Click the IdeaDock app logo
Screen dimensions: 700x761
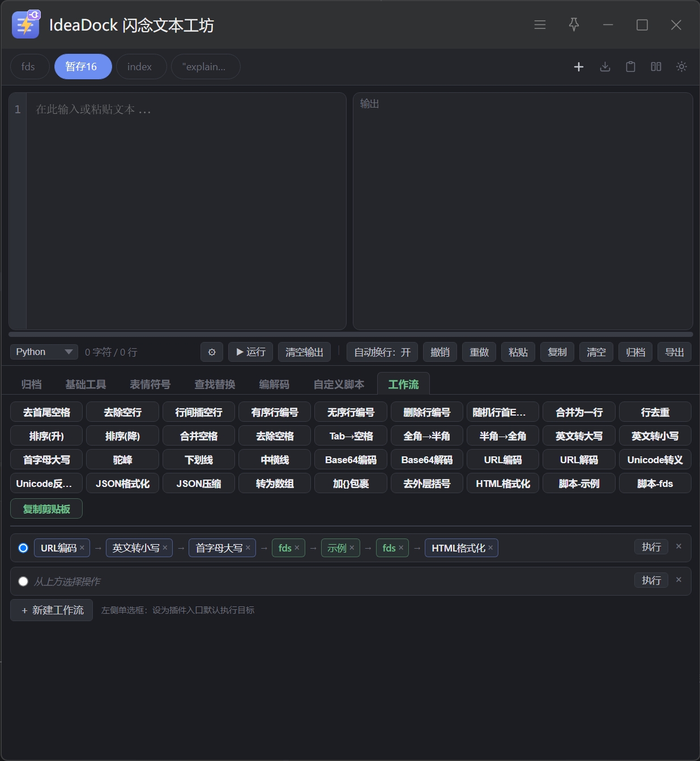[25, 24]
